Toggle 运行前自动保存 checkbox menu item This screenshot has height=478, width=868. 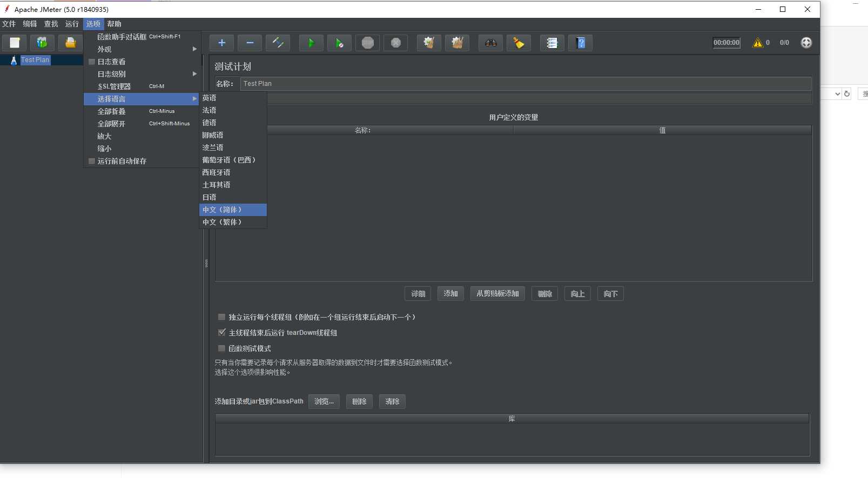[142, 161]
